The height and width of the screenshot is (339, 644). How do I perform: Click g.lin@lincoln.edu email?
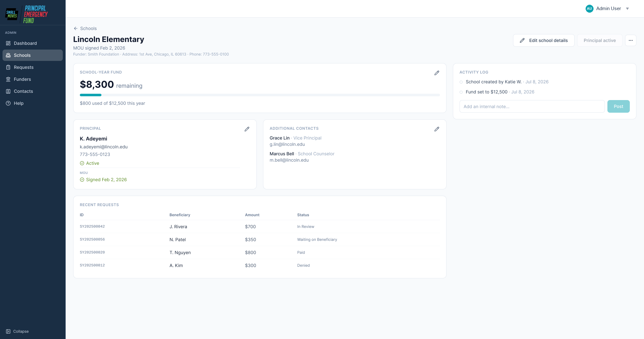point(287,144)
